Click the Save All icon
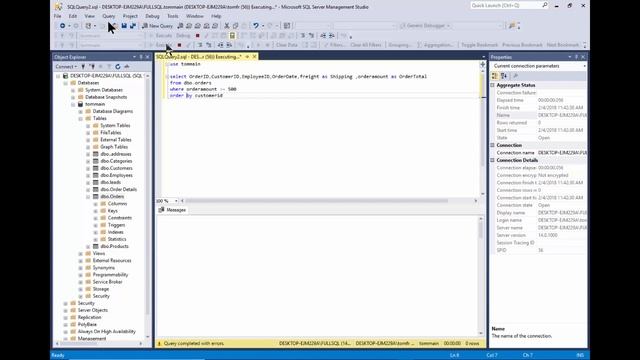This screenshot has width=640, height=360. [133, 26]
